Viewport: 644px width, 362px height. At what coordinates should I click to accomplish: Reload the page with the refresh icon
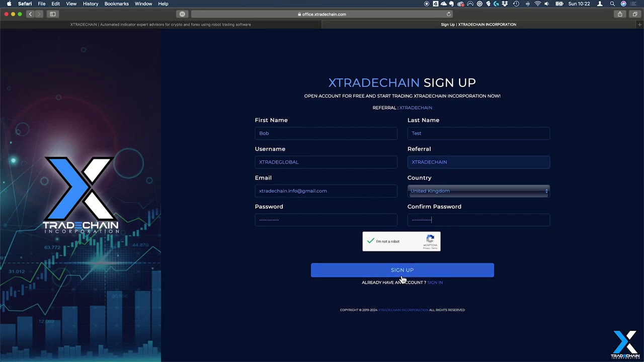point(449,14)
